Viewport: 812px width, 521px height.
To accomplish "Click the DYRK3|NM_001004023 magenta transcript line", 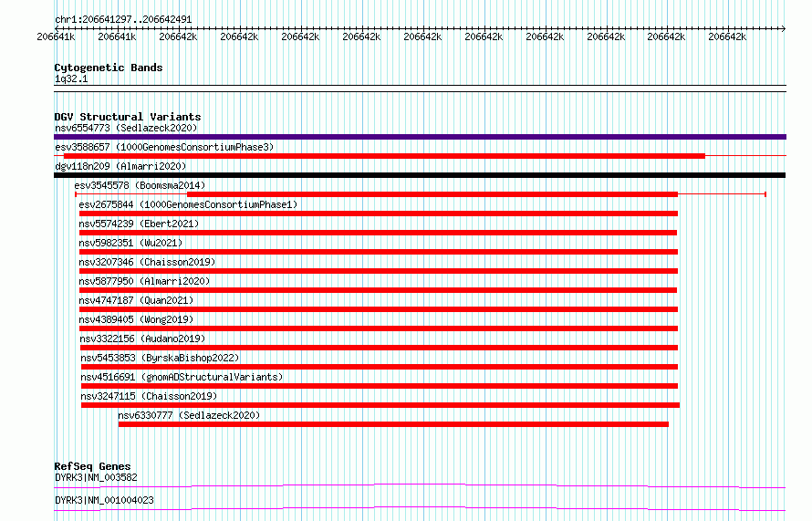I will coord(420,508).
